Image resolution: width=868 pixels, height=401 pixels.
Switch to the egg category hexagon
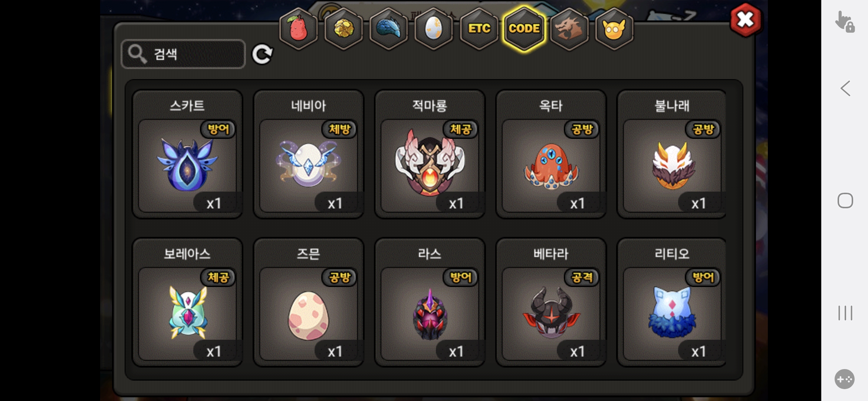(x=434, y=29)
